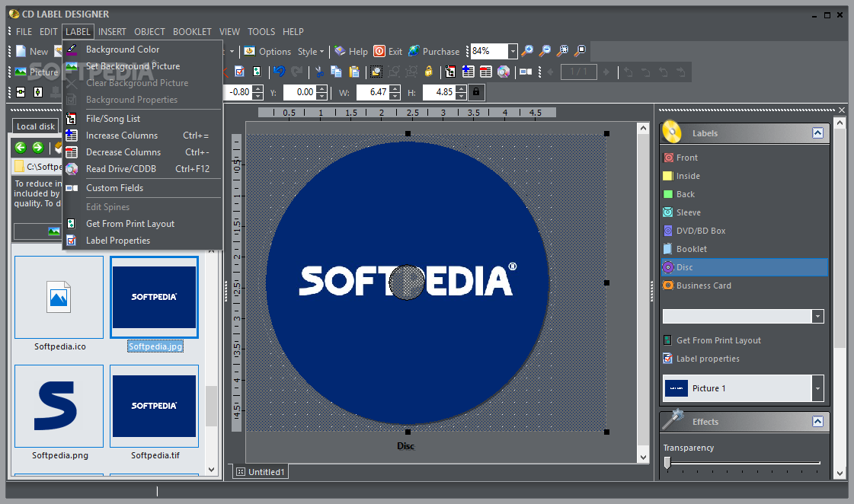The height and width of the screenshot is (504, 854).
Task: Click the W width input field
Action: [373, 92]
